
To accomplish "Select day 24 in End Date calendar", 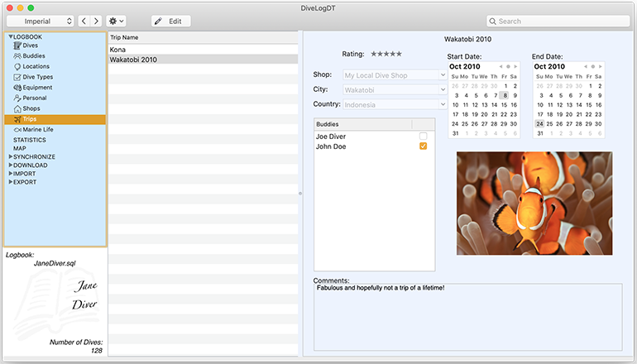I will 539,124.
